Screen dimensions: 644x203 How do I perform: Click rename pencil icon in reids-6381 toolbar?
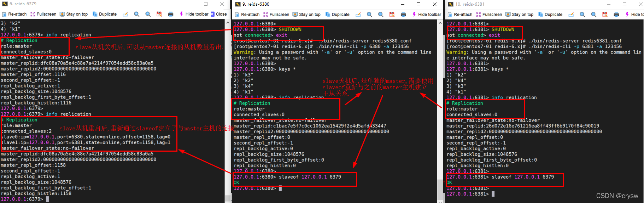[x=571, y=15]
